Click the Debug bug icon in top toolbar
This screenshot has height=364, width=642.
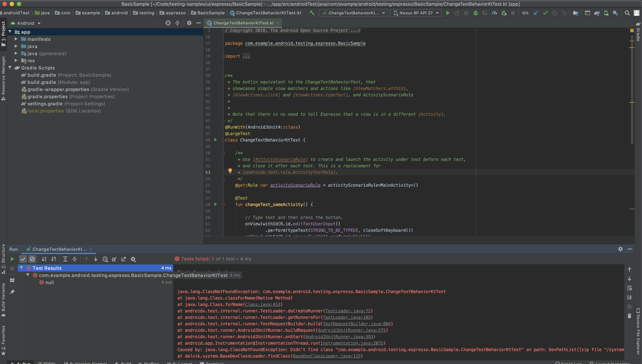coord(476,13)
